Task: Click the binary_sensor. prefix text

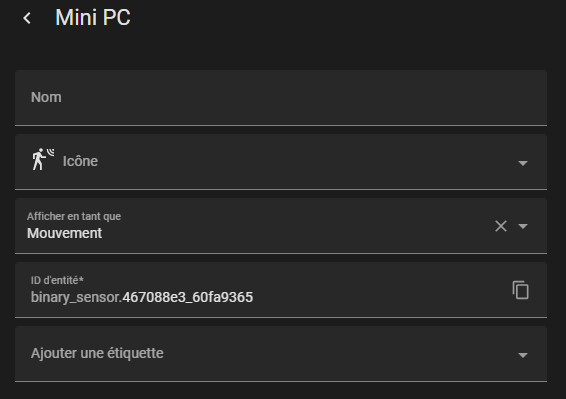Action: pos(77,297)
